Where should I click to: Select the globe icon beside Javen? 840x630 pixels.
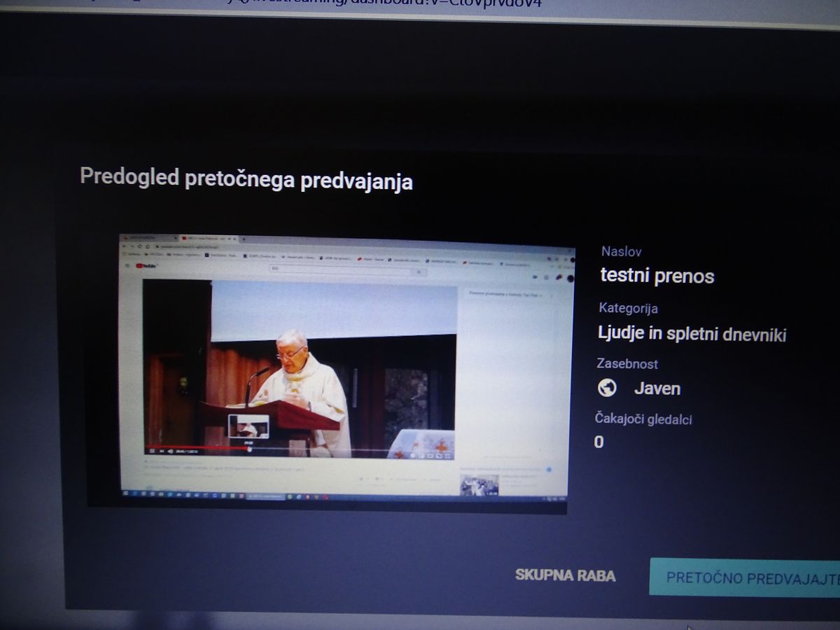[607, 388]
